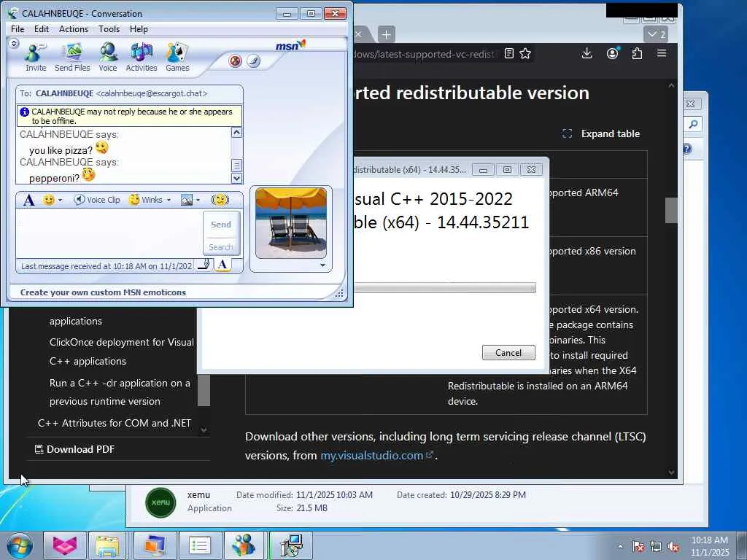Open the browser hamburger application menu
This screenshot has height=560, width=747.
[662, 53]
